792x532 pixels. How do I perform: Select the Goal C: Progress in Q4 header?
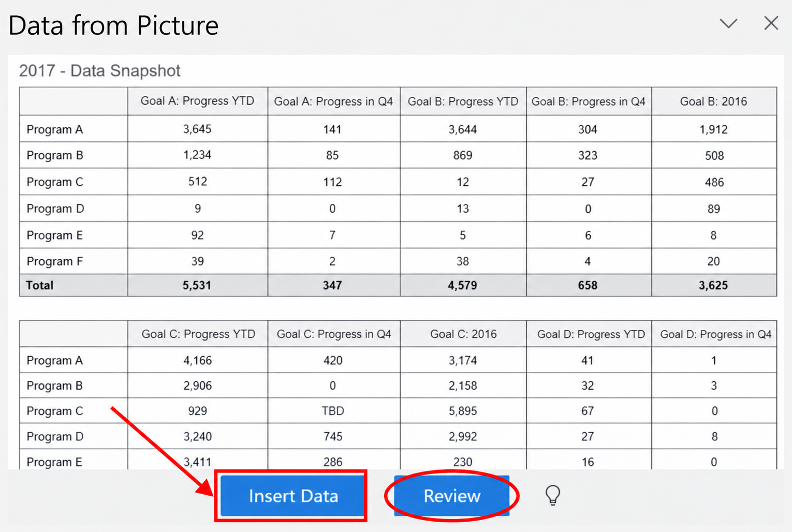334,334
